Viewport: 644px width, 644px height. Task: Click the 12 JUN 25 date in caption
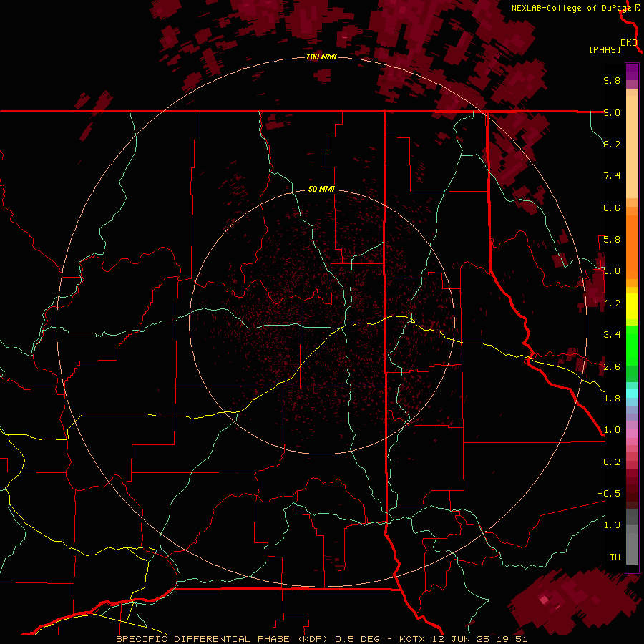[459, 639]
